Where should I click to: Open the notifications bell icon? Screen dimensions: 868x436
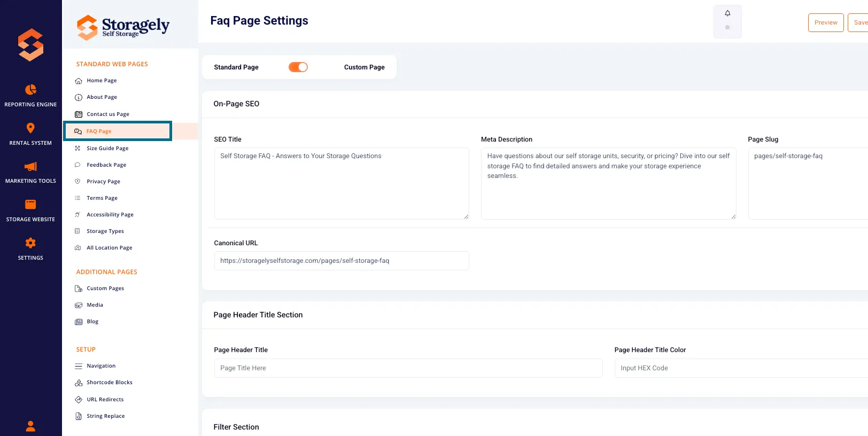727,13
